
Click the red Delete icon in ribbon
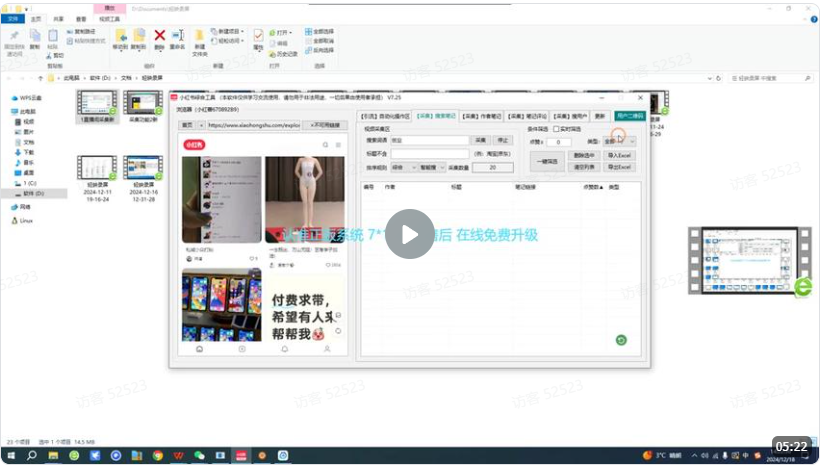(x=159, y=37)
